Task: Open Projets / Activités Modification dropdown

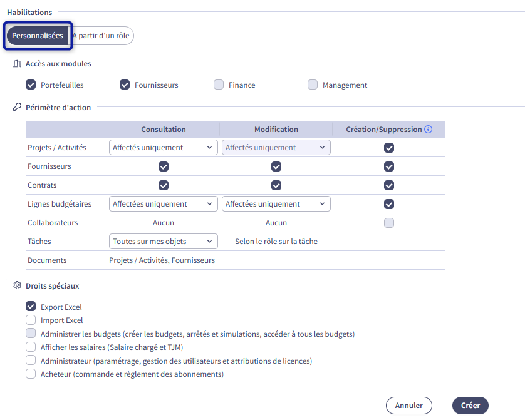Action: coord(276,148)
